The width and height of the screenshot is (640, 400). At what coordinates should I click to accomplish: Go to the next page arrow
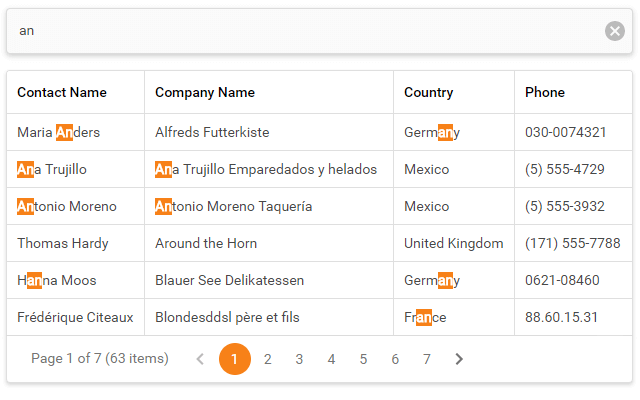(459, 359)
